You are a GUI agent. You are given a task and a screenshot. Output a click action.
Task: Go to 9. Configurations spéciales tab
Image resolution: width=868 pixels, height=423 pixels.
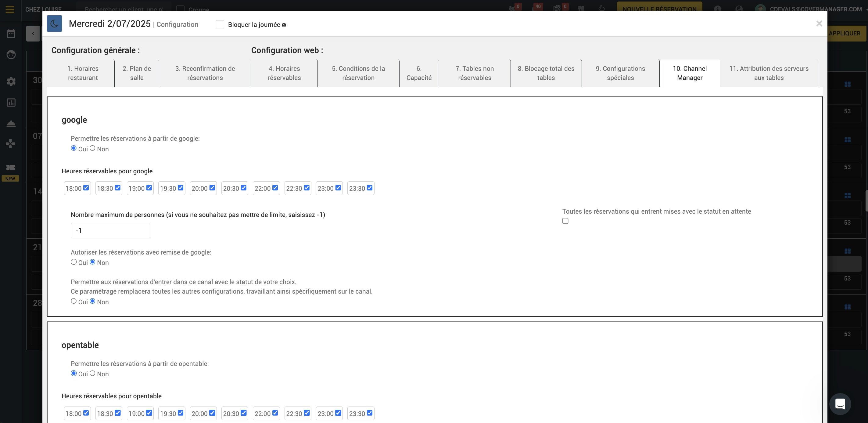(x=620, y=73)
